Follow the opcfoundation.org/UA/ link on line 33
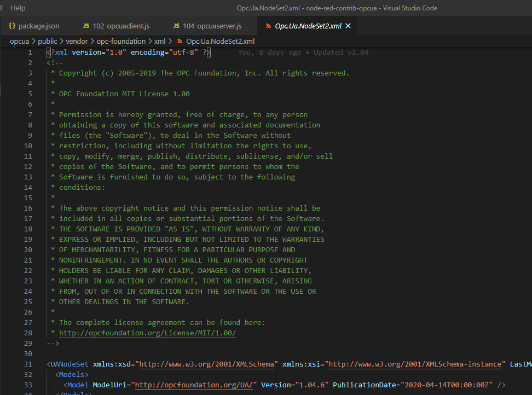 (x=193, y=385)
